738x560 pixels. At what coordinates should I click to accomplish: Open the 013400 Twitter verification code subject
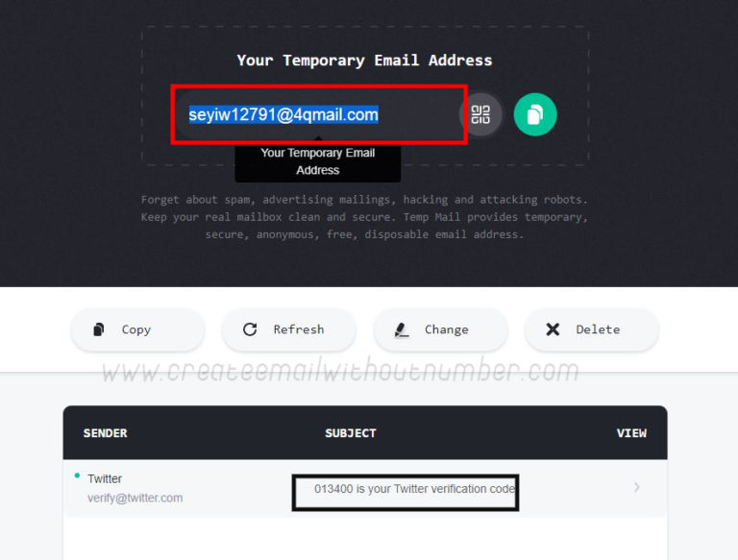click(x=414, y=489)
